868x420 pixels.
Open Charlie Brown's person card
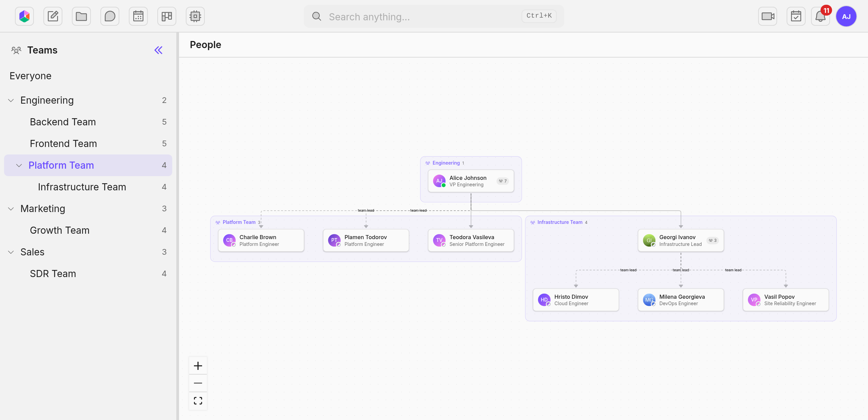tap(261, 240)
